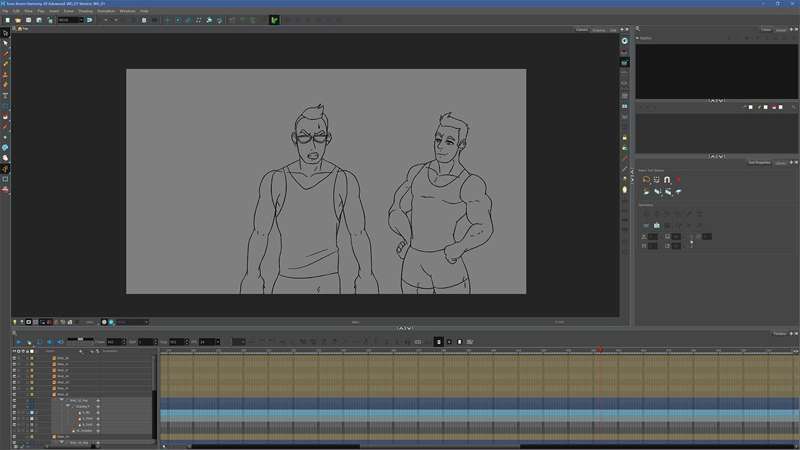
Task: Click the red icon in Tool Properties top row
Action: point(678,180)
